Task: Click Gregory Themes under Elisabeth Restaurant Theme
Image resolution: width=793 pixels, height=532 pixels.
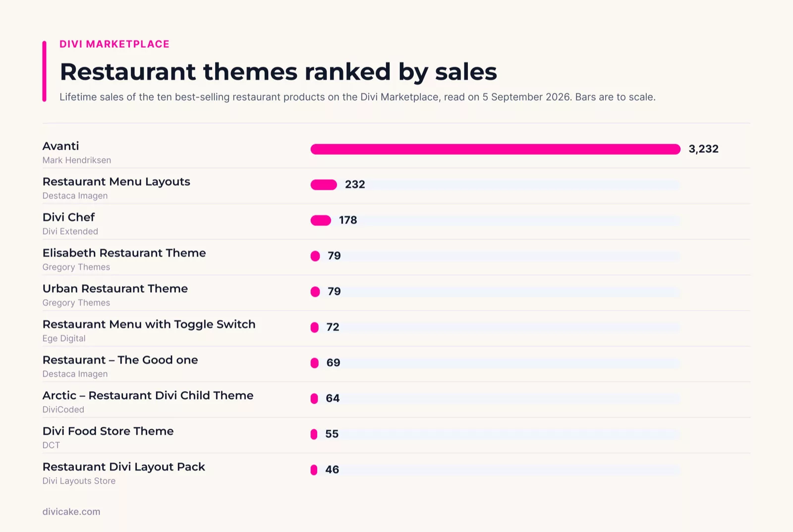Action: click(x=76, y=267)
